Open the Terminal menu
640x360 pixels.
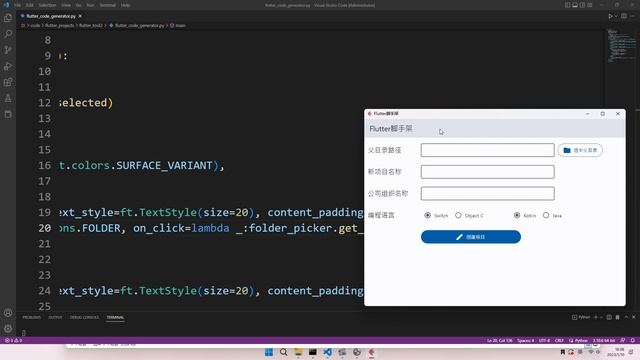(x=107, y=5)
